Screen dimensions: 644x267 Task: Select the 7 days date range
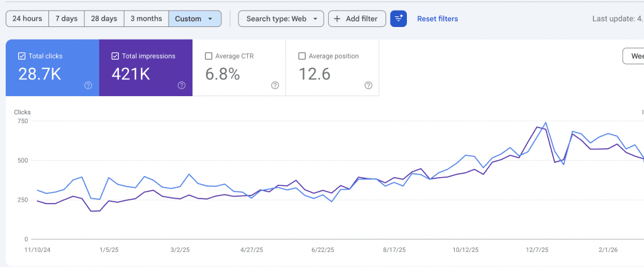[x=66, y=19]
